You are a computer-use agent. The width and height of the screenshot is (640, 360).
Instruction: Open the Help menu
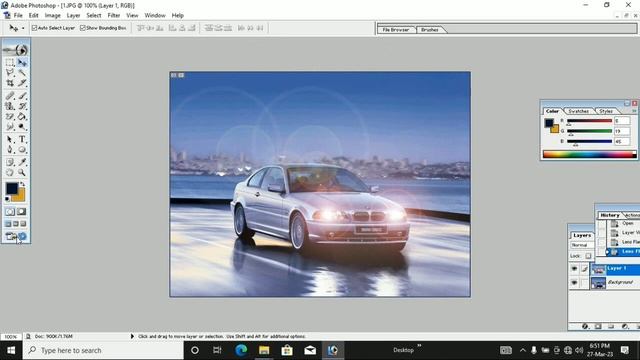pos(178,15)
